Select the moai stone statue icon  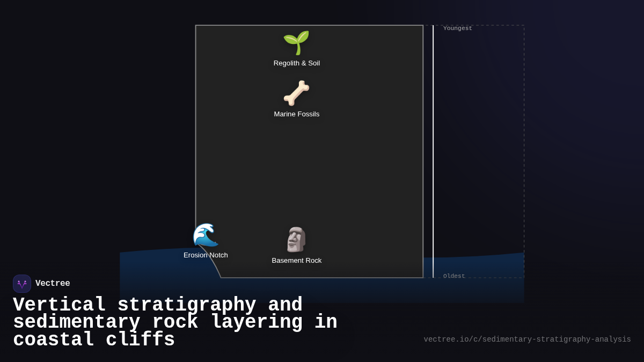click(296, 239)
